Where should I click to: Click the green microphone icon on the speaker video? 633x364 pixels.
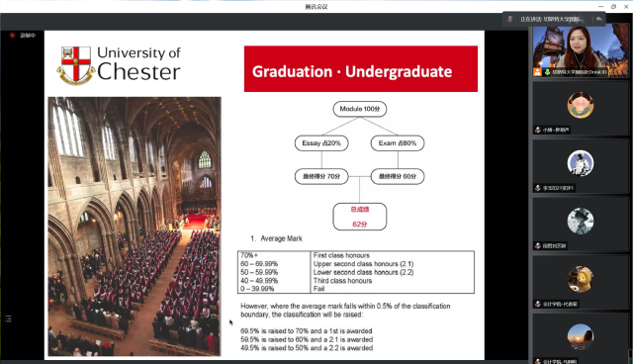[x=547, y=72]
